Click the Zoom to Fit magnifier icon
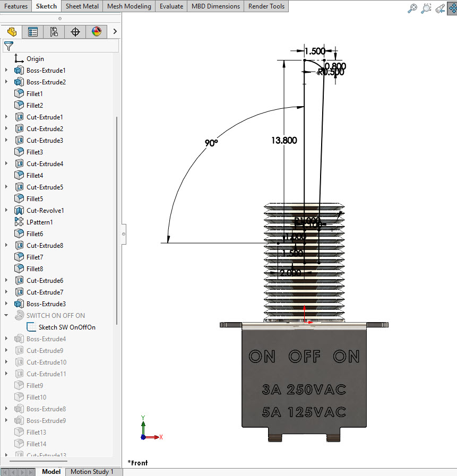 pos(412,8)
